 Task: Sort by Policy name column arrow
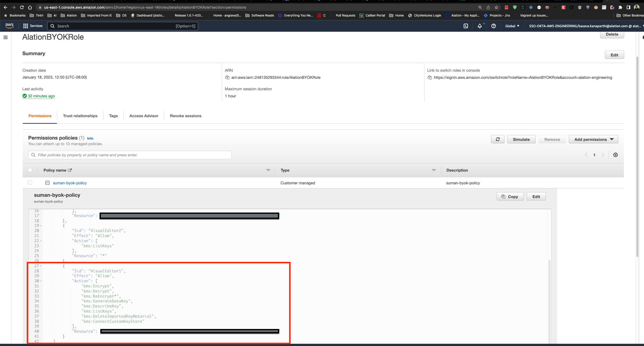pos(268,170)
